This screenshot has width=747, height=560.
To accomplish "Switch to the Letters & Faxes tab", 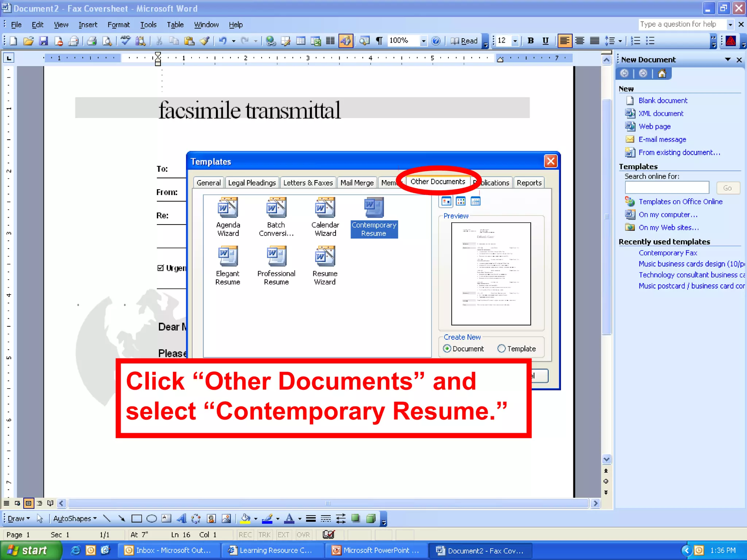I will click(x=308, y=183).
